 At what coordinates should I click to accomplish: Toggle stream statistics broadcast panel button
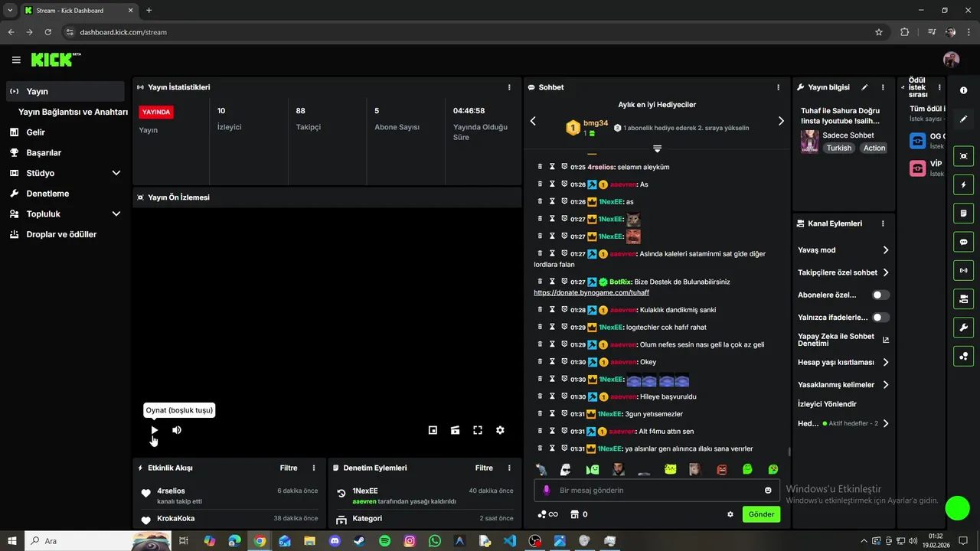click(963, 270)
